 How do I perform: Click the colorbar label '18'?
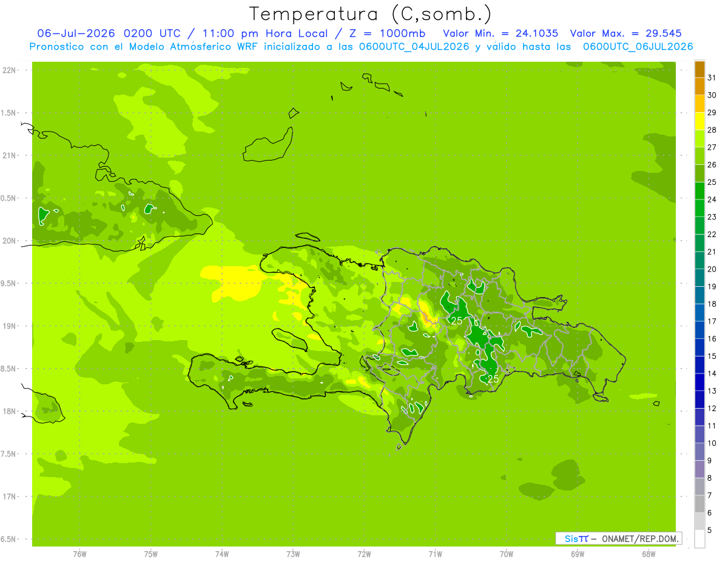click(x=712, y=304)
